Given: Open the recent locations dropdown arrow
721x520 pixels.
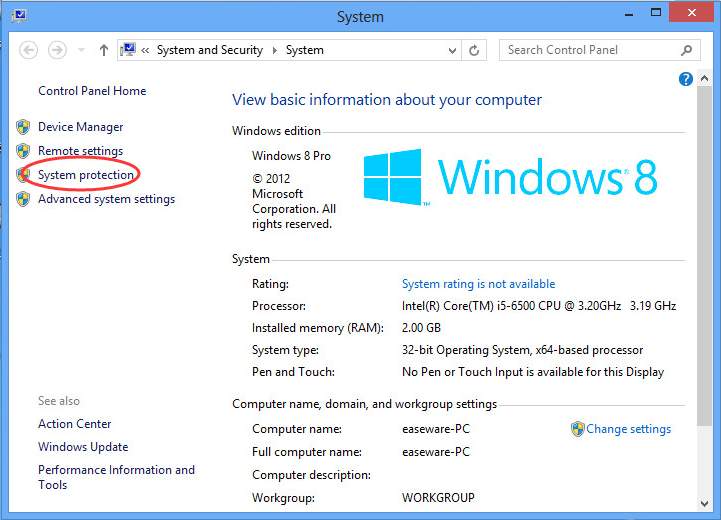Looking at the screenshot, I should coord(81,50).
